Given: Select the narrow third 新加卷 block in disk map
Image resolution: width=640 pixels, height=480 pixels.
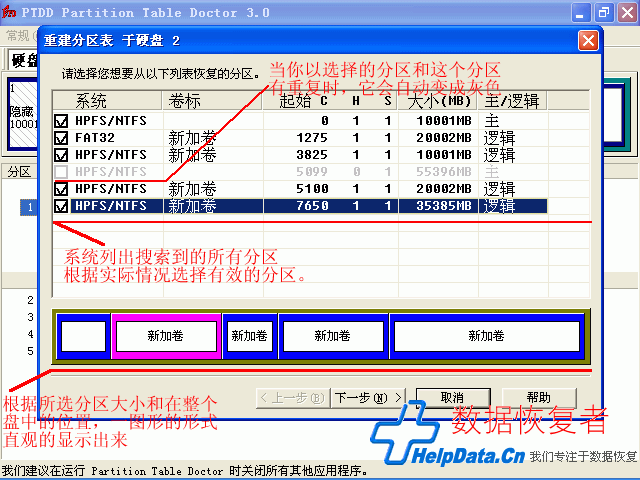Looking at the screenshot, I should click(x=250, y=336).
